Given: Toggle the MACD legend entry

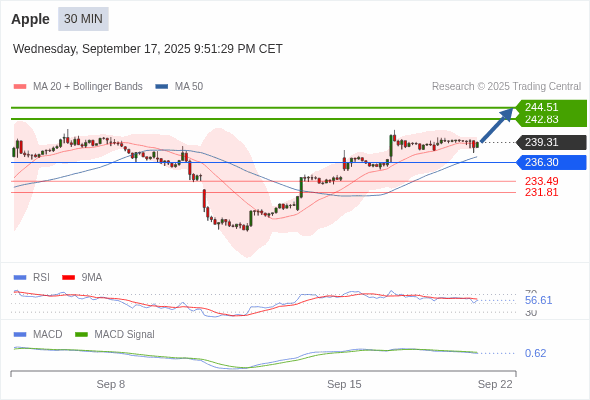Looking at the screenshot, I should tap(38, 334).
